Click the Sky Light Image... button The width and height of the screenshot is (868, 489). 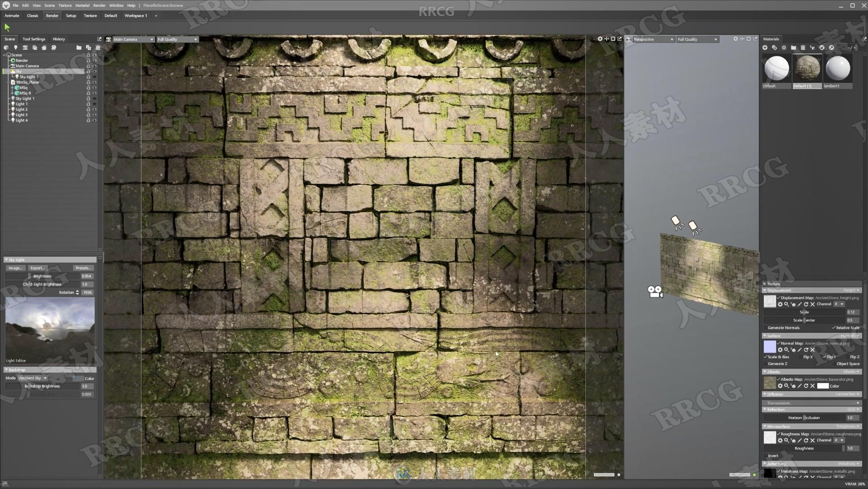coord(15,268)
